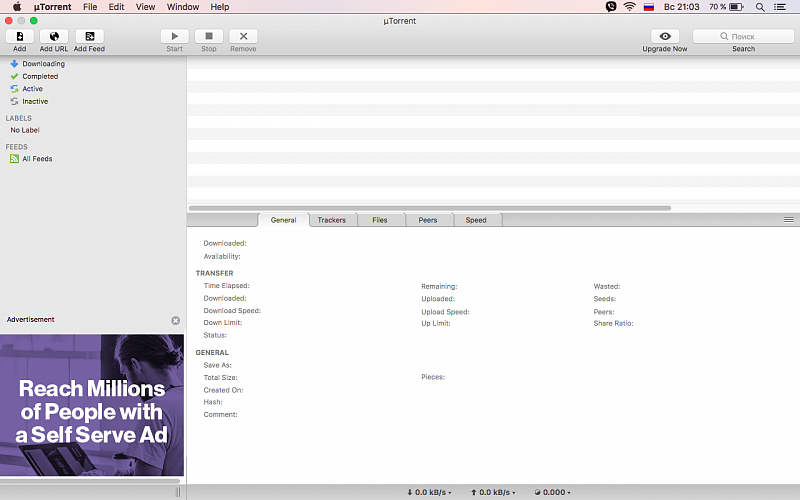
Task: Click the torrent list horizontal scrollbar
Action: click(430, 208)
